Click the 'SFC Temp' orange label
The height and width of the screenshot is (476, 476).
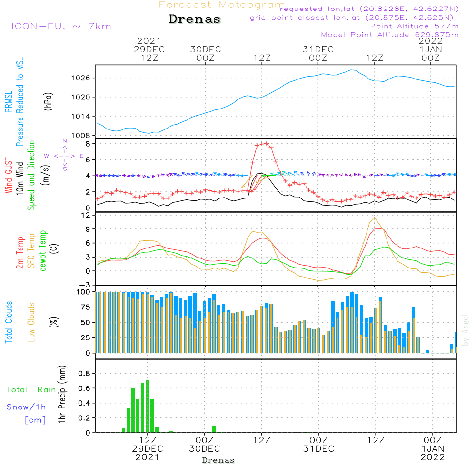pyautogui.click(x=31, y=251)
